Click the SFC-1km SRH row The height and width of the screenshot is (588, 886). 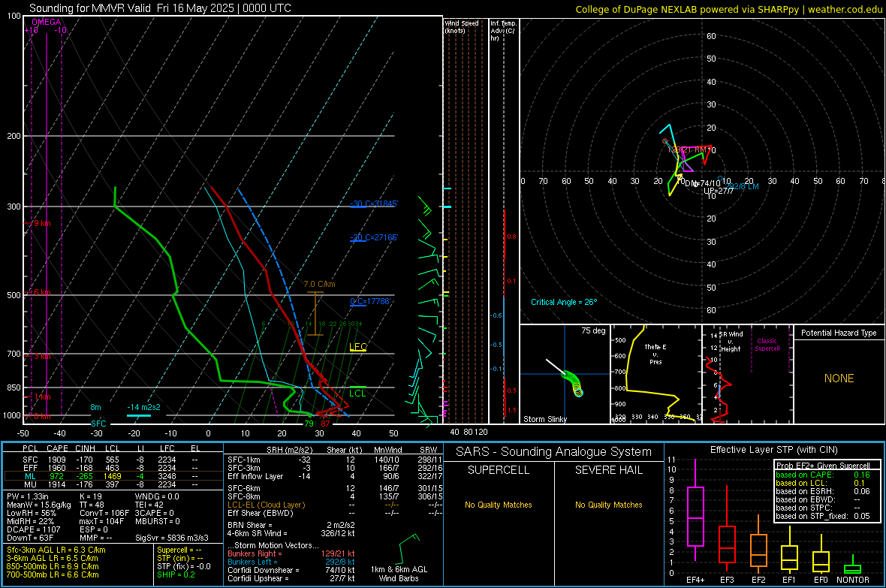[335, 460]
